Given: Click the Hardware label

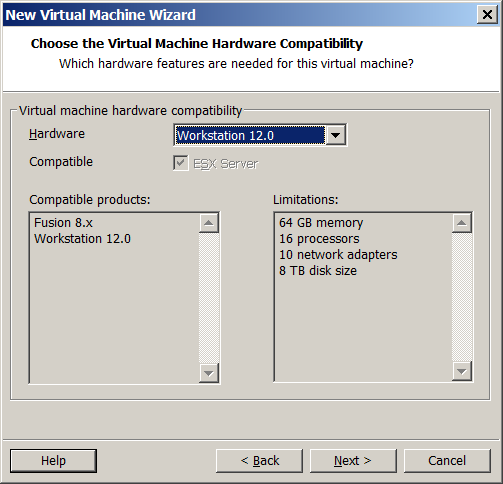Looking at the screenshot, I should [57, 134].
